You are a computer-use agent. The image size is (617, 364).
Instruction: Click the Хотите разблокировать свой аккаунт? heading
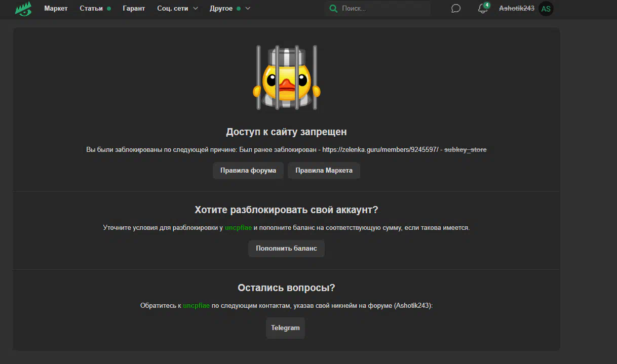point(286,210)
